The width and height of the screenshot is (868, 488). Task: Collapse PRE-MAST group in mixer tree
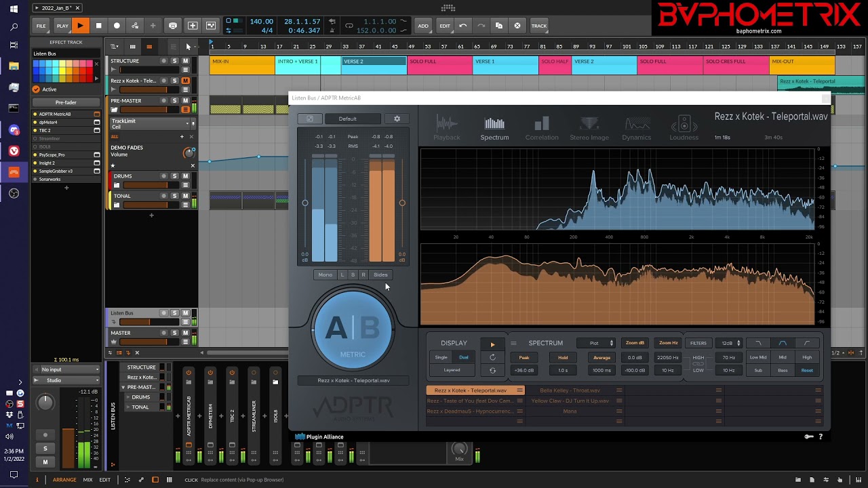point(123,387)
